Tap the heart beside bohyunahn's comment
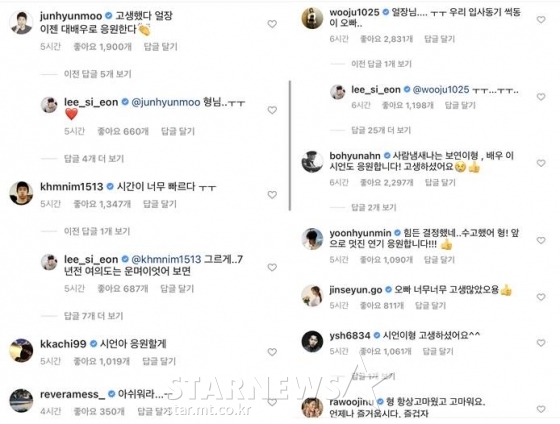The height and width of the screenshot is (424, 560). coord(541,163)
